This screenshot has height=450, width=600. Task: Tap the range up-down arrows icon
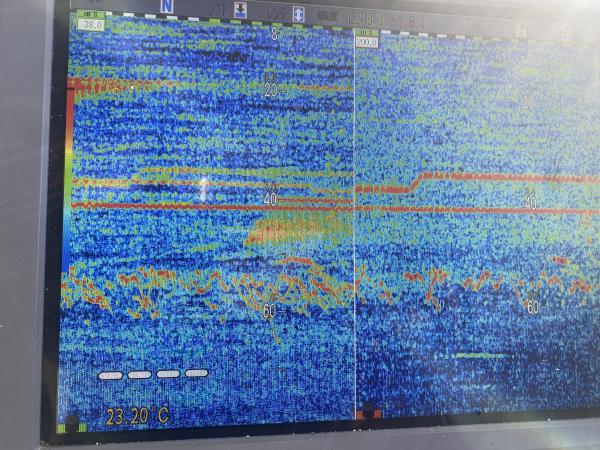tap(298, 14)
